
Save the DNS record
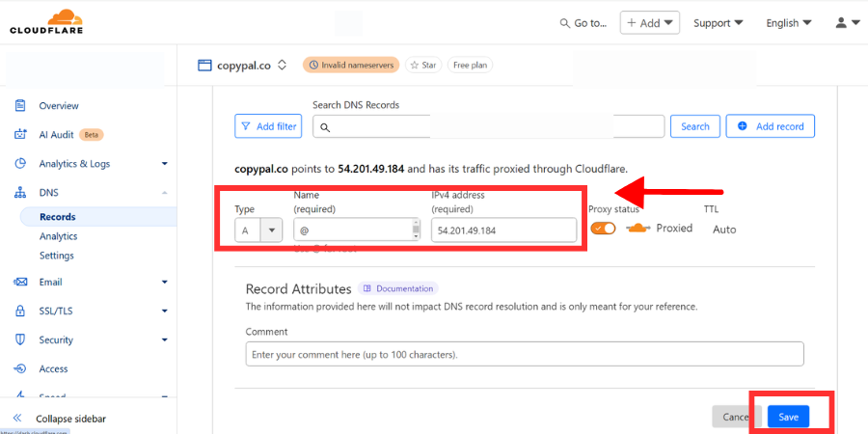pyautogui.click(x=788, y=417)
